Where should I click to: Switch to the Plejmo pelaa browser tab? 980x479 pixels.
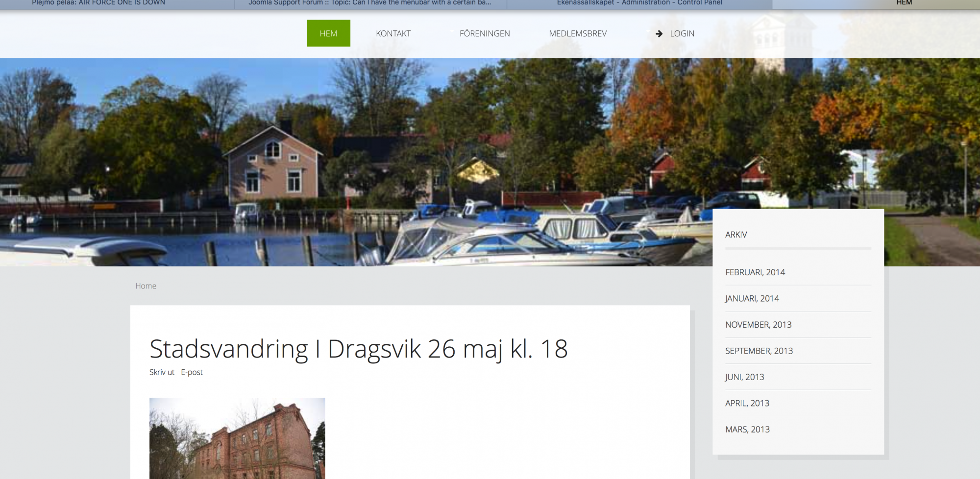click(118, 3)
